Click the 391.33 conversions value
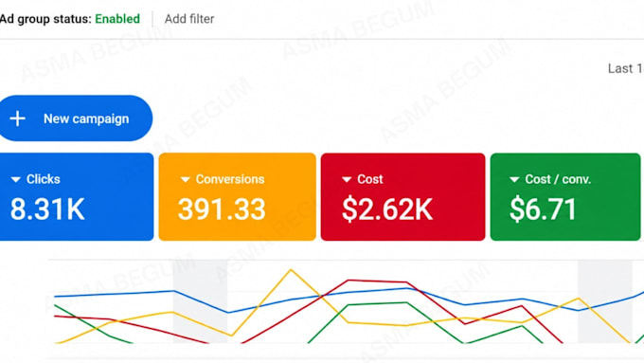This screenshot has width=644, height=363. (222, 209)
